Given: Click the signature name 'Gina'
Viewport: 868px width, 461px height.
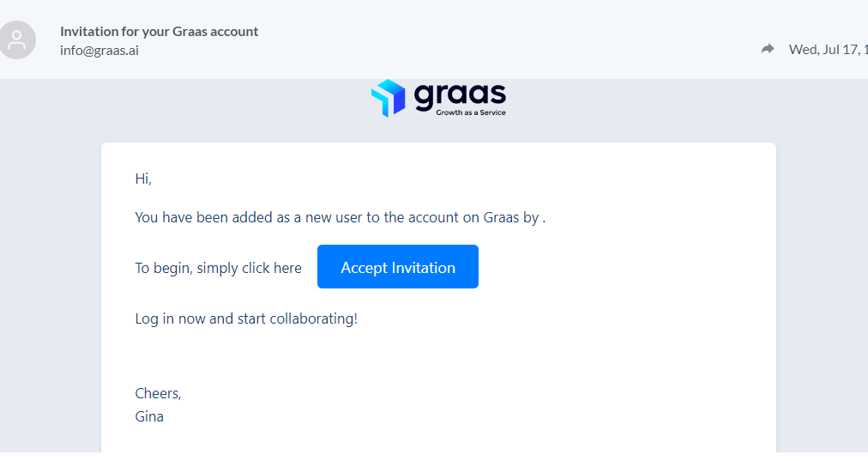Looking at the screenshot, I should (149, 416).
